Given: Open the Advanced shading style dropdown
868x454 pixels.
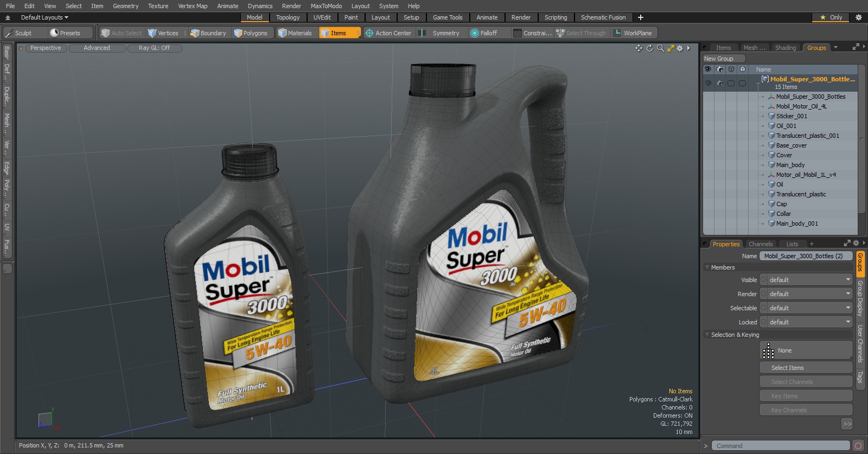Looking at the screenshot, I should pyautogui.click(x=97, y=48).
